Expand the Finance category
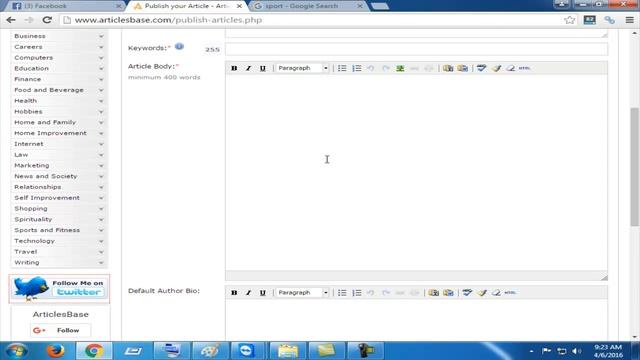The image size is (640, 360). tap(101, 79)
